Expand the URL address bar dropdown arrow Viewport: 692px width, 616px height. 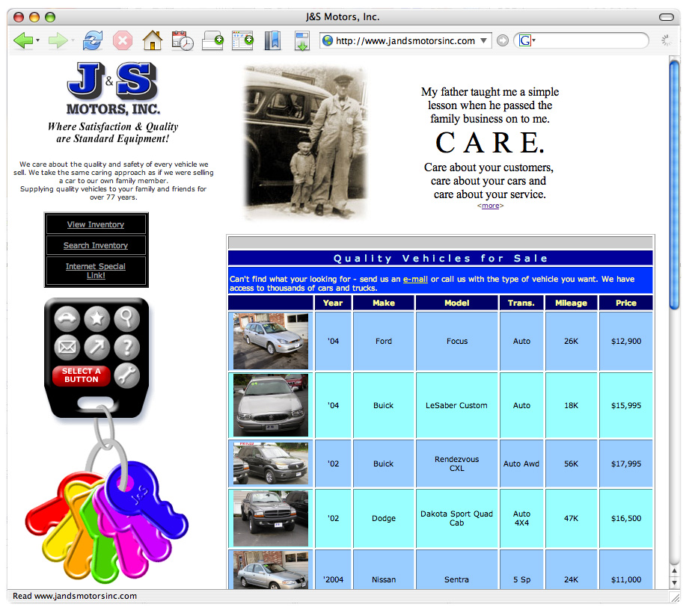pos(484,41)
